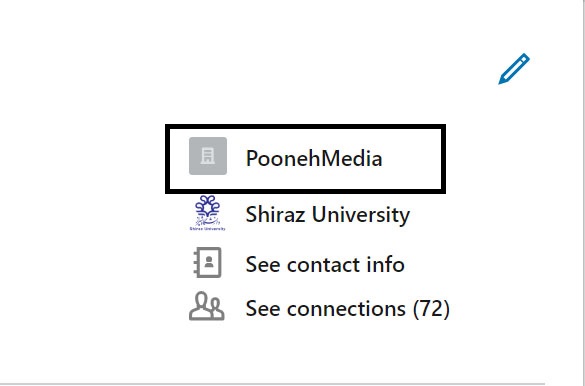Click the two-person connections icon
The height and width of the screenshot is (386, 585).
(x=207, y=306)
